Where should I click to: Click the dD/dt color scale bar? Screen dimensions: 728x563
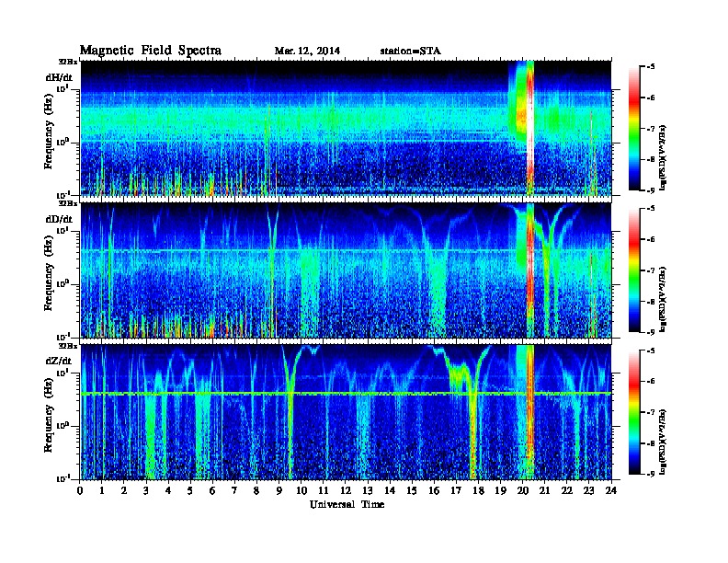(x=633, y=270)
